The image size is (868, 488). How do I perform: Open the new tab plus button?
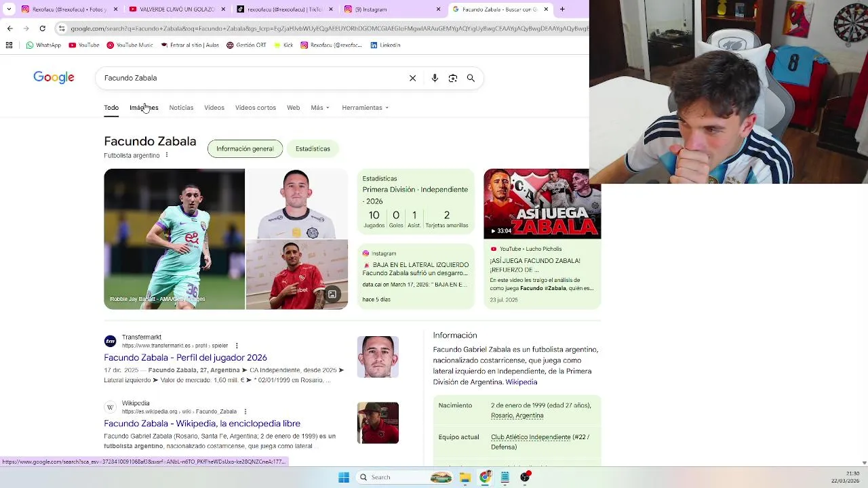click(562, 9)
